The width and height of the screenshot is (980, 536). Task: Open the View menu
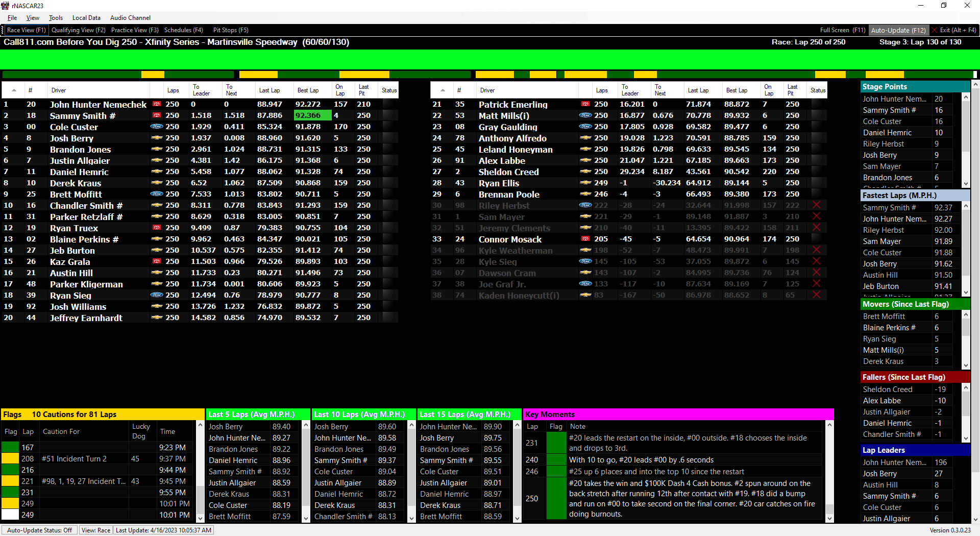coord(33,18)
